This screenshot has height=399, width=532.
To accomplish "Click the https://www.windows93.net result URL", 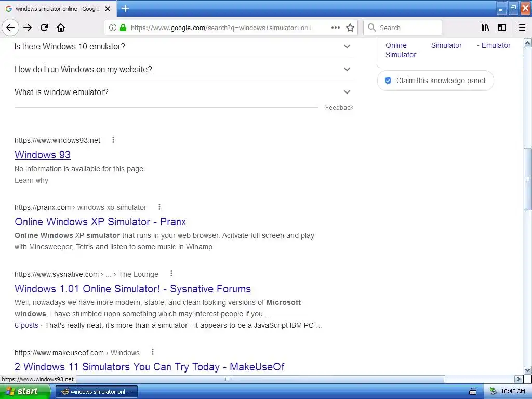I will pyautogui.click(x=57, y=140).
